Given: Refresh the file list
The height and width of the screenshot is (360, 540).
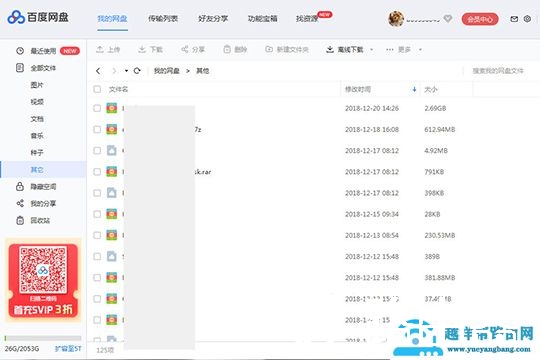Looking at the screenshot, I should point(137,71).
